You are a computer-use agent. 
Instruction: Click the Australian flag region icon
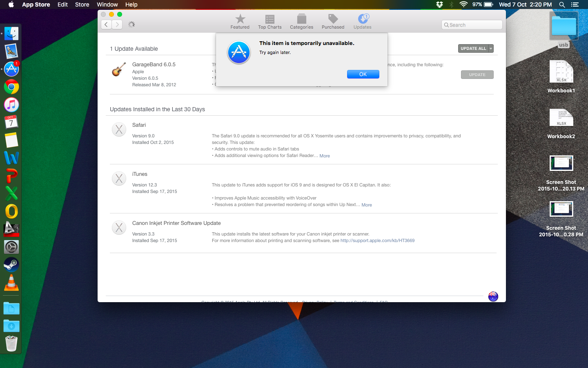[x=493, y=296]
